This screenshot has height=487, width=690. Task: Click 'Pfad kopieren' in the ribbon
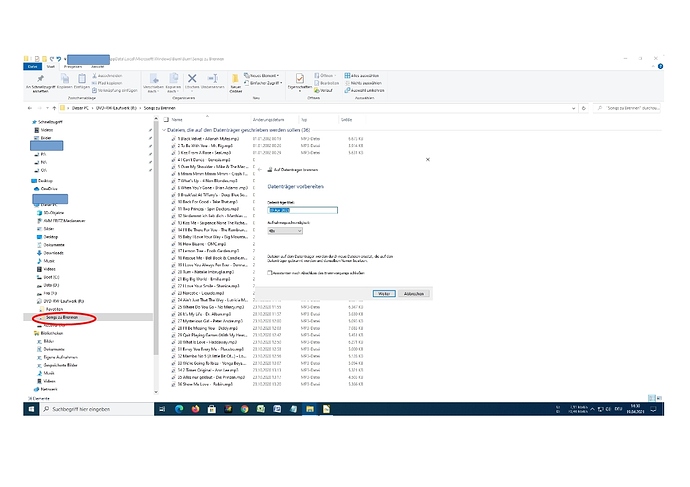[x=108, y=83]
